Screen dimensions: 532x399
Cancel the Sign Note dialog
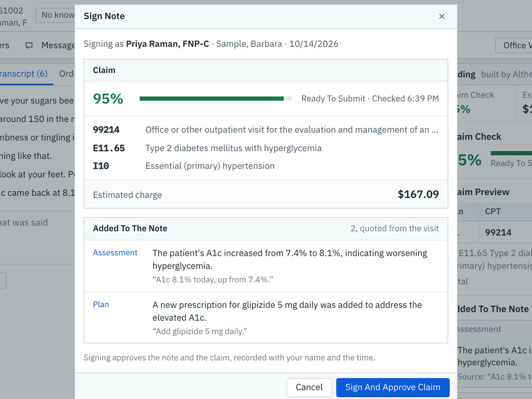(x=309, y=387)
